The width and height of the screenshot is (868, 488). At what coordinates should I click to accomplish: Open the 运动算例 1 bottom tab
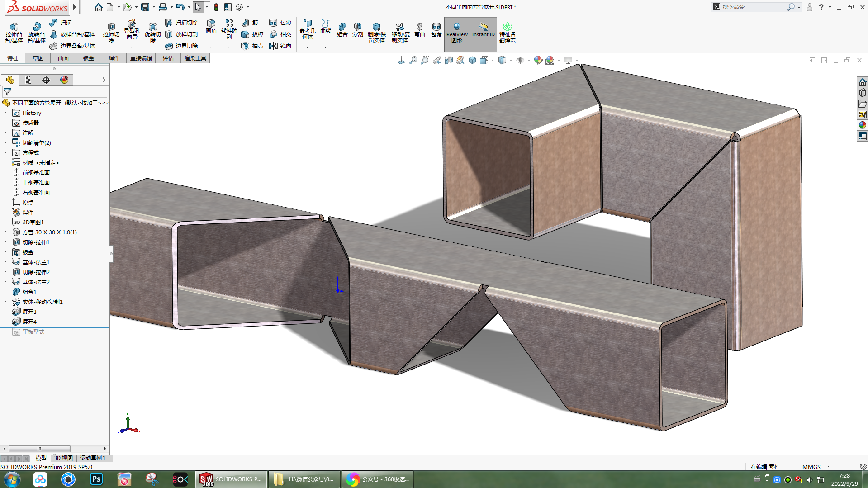93,458
